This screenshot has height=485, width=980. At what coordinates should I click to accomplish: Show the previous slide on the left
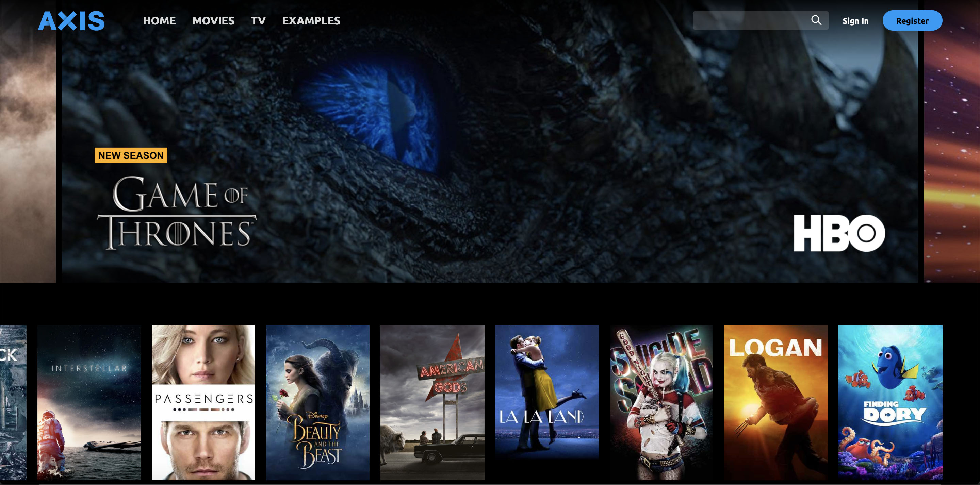pos(28,141)
